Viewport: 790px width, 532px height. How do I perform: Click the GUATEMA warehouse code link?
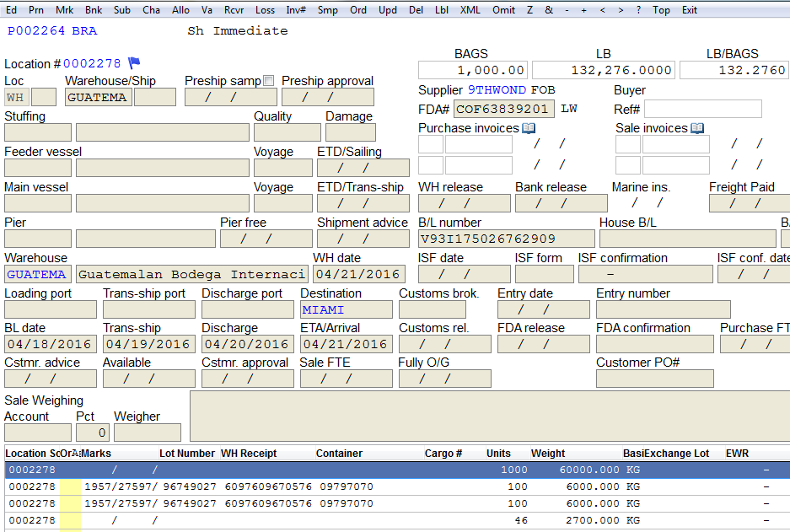[38, 275]
